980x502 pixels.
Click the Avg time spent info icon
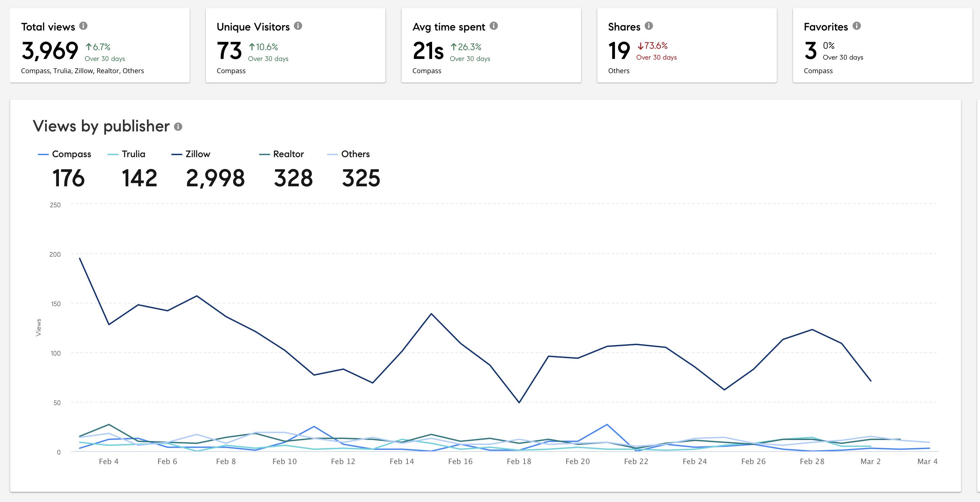[494, 26]
